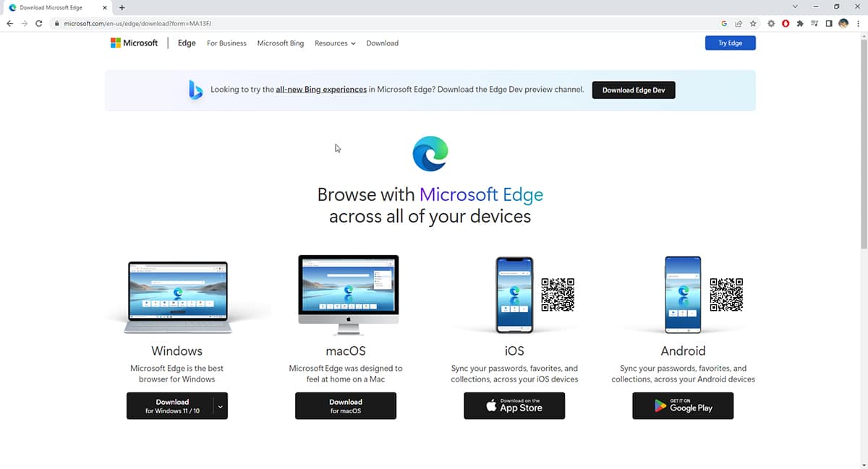Click the Microsoft Edge logo above the heading
This screenshot has width=868, height=469.
tap(431, 153)
